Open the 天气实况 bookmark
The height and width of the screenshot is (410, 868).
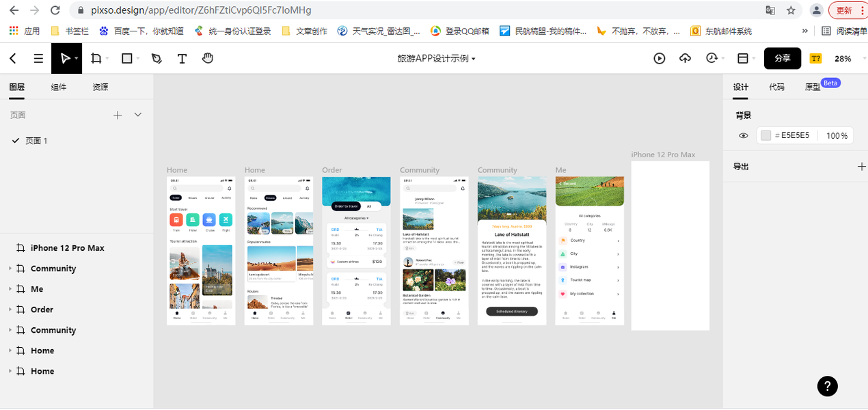(x=379, y=31)
